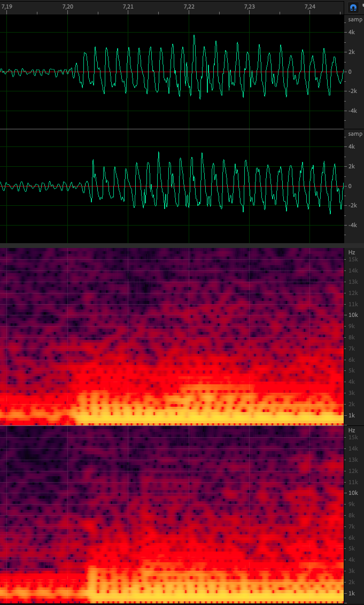Click the largest peak in top channel waveform
This screenshot has height=605, width=364.
point(194,36)
